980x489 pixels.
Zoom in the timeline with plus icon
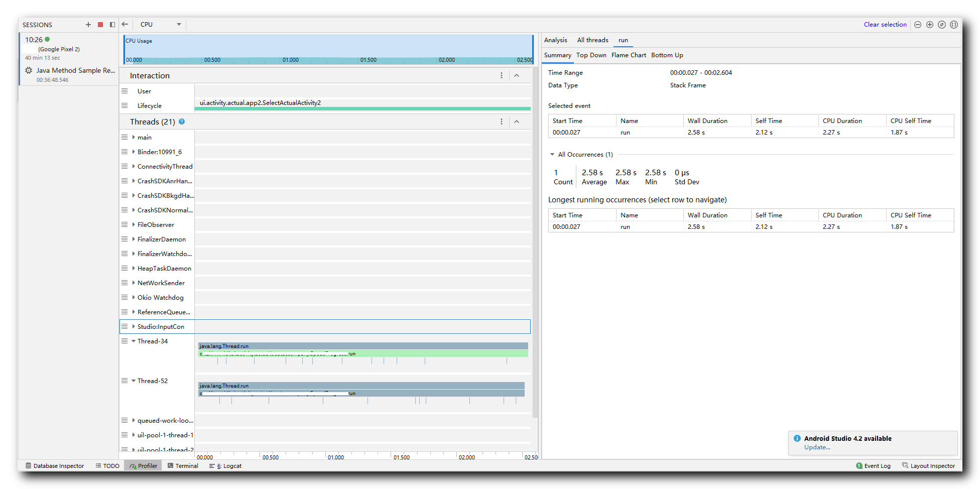coord(930,25)
